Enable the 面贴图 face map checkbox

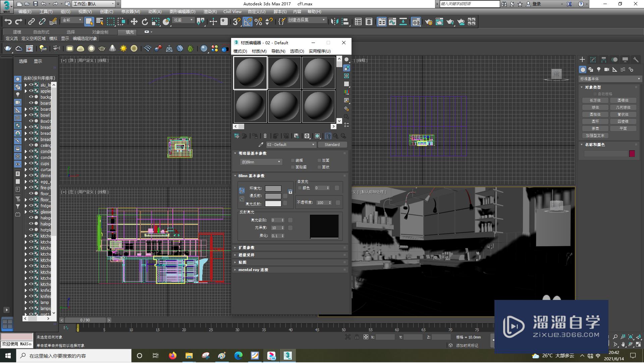[293, 167]
